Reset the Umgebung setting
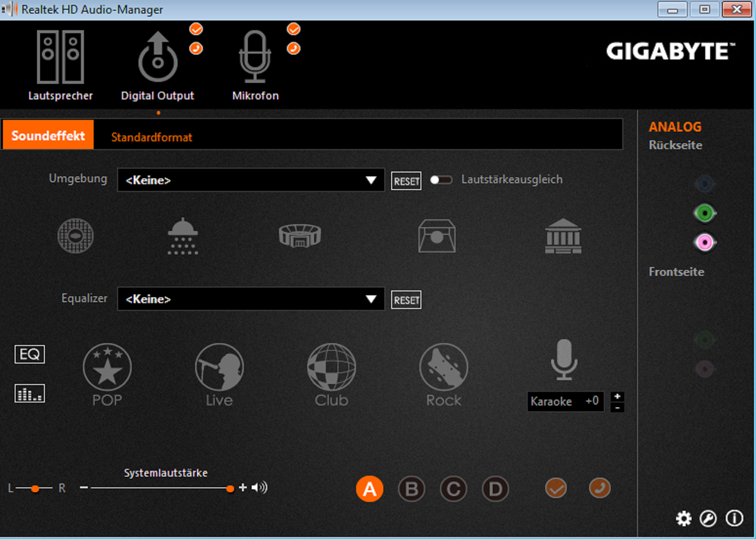Screen dimensions: 756x539 pos(406,181)
